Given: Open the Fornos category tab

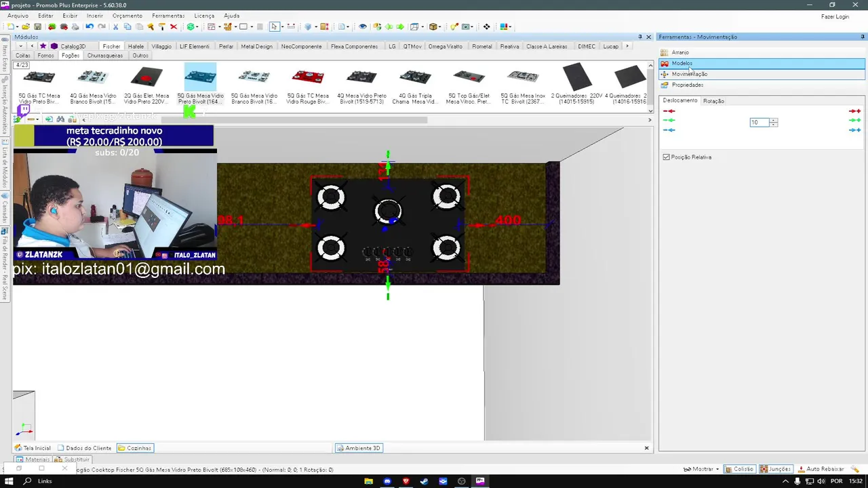Looking at the screenshot, I should (46, 56).
